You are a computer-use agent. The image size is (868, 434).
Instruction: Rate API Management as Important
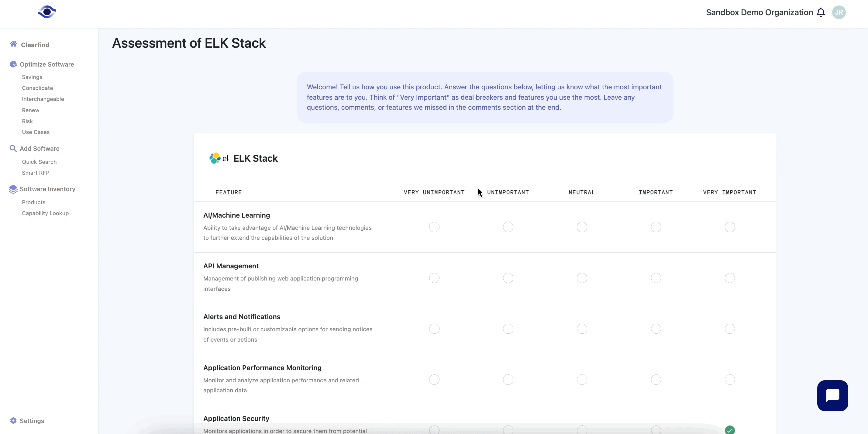pos(656,278)
